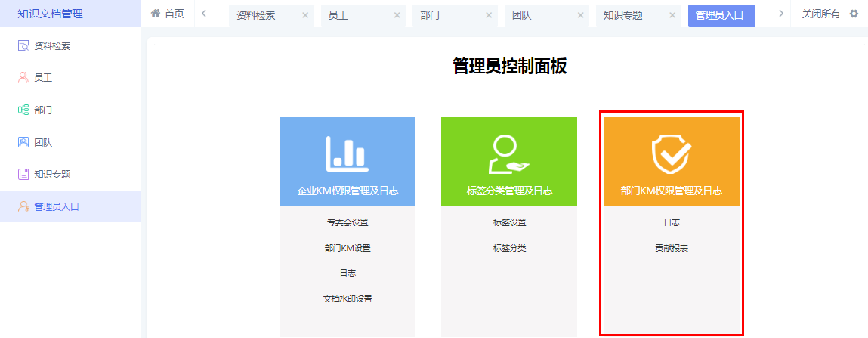Click the 团队 icon in sidebar
The height and width of the screenshot is (338, 868).
tap(23, 142)
